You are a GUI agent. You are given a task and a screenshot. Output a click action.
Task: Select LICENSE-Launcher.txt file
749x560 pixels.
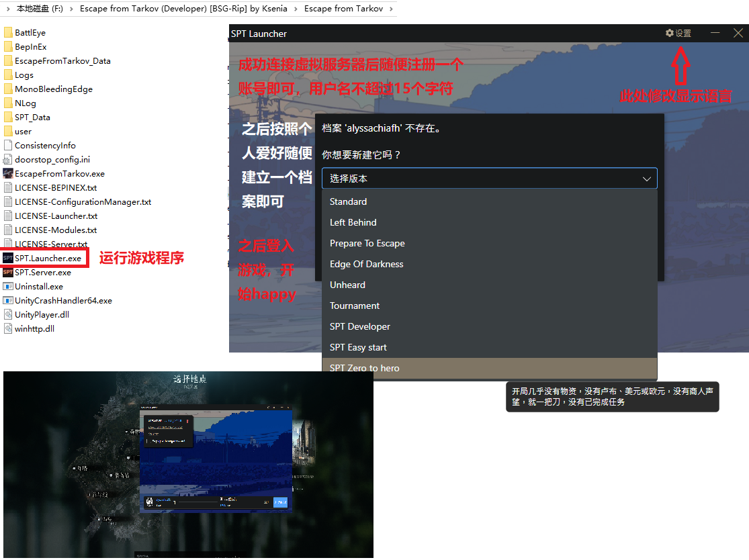[x=50, y=216]
